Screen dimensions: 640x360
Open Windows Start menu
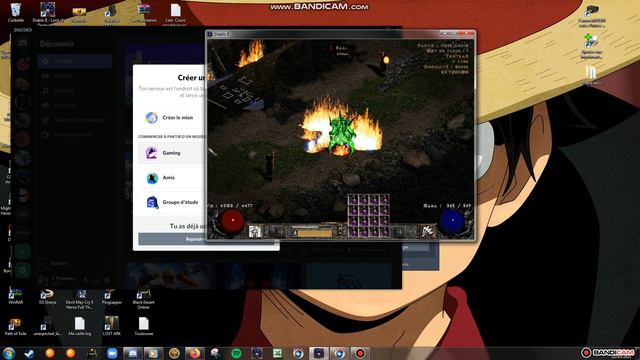coord(9,353)
